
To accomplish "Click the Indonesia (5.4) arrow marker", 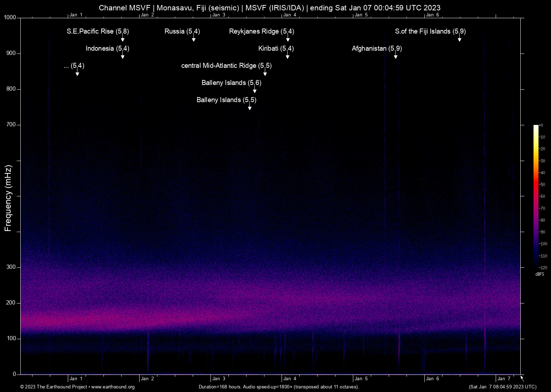I will (x=123, y=56).
